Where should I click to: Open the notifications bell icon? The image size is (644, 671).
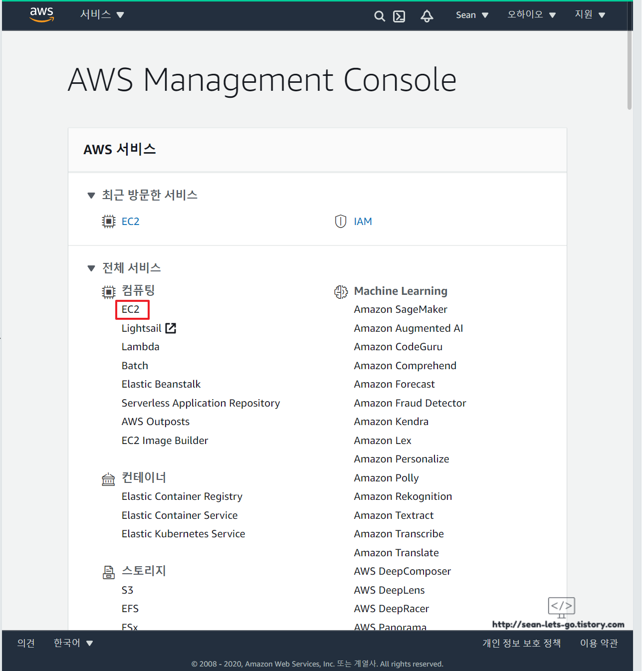pyautogui.click(x=427, y=16)
